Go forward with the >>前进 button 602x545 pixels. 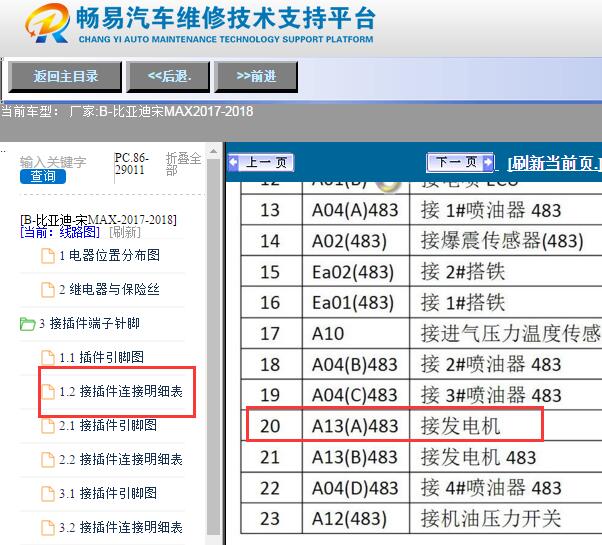tap(256, 76)
